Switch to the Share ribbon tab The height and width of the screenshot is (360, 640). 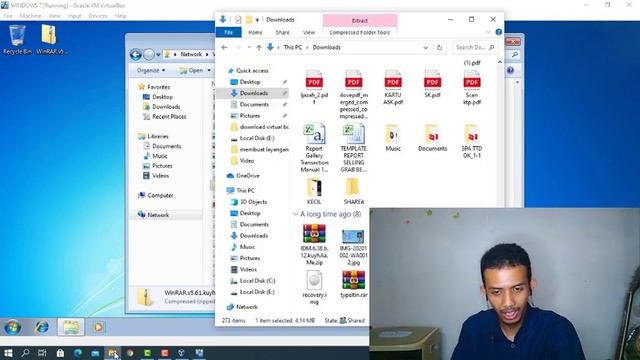(282, 32)
